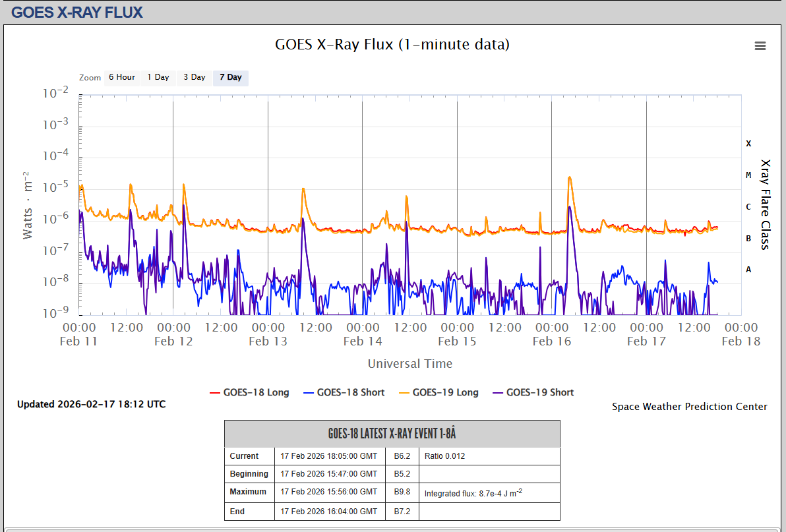Open the chart context menu hamburger icon
786x532 pixels.
coord(760,46)
